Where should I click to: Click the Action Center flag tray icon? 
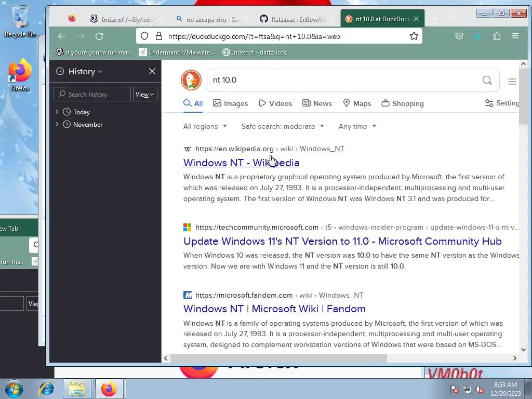click(455, 390)
